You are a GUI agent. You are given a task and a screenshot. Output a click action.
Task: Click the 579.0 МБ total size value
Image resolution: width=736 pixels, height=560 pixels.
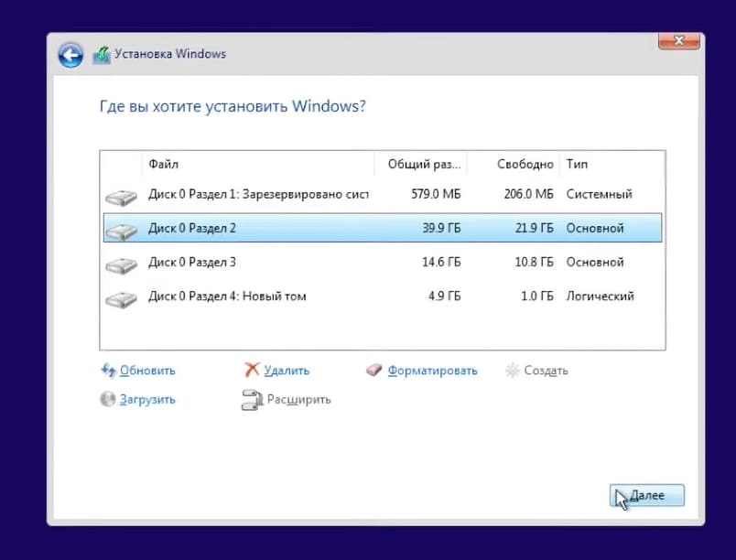point(436,194)
